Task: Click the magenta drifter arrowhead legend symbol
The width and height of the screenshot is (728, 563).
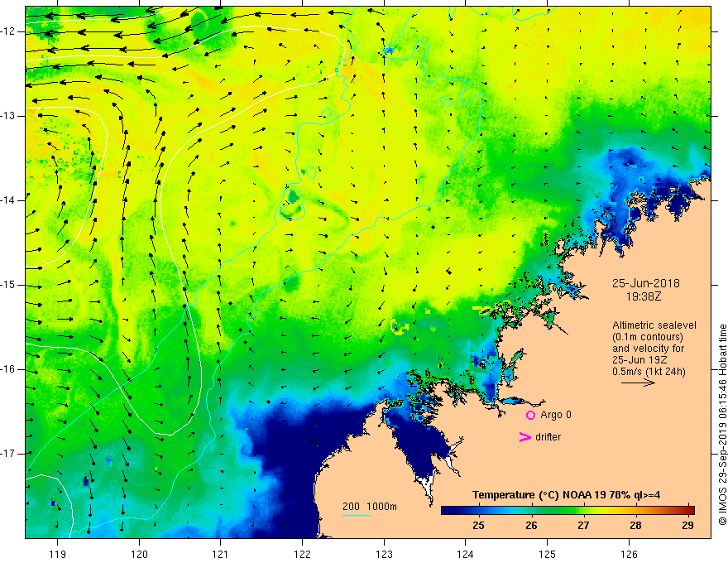Action: [524, 437]
